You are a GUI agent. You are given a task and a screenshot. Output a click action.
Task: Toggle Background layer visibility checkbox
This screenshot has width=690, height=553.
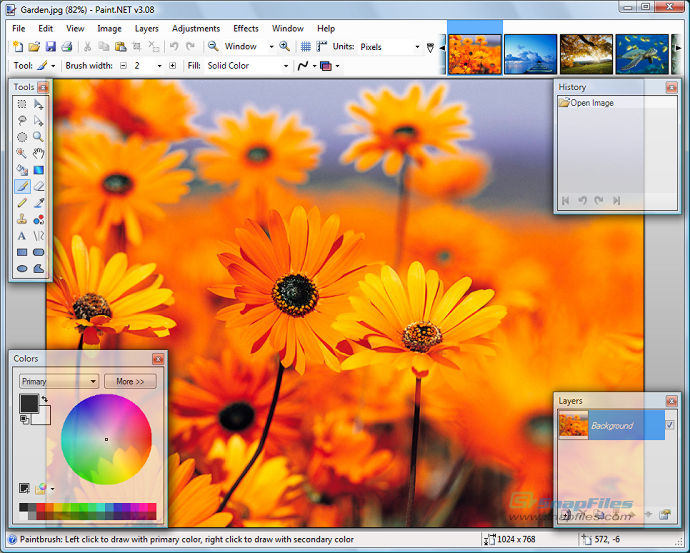coord(669,425)
